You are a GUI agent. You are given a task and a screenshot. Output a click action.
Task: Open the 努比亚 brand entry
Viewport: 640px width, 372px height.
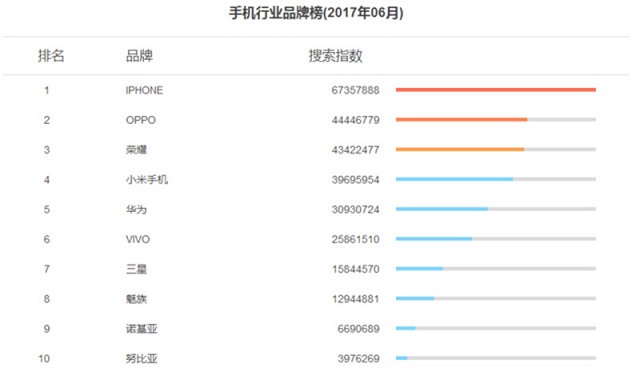(x=142, y=359)
